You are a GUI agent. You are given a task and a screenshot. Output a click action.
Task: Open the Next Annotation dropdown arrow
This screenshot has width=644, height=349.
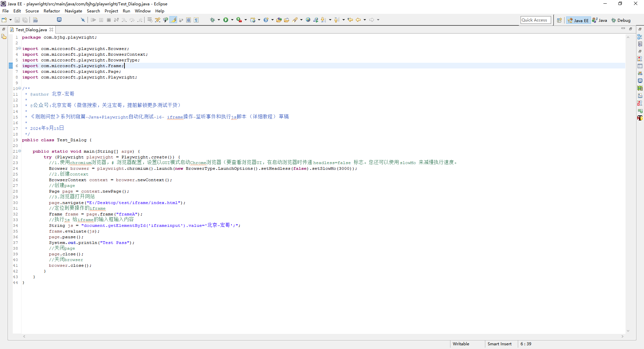pos(330,20)
